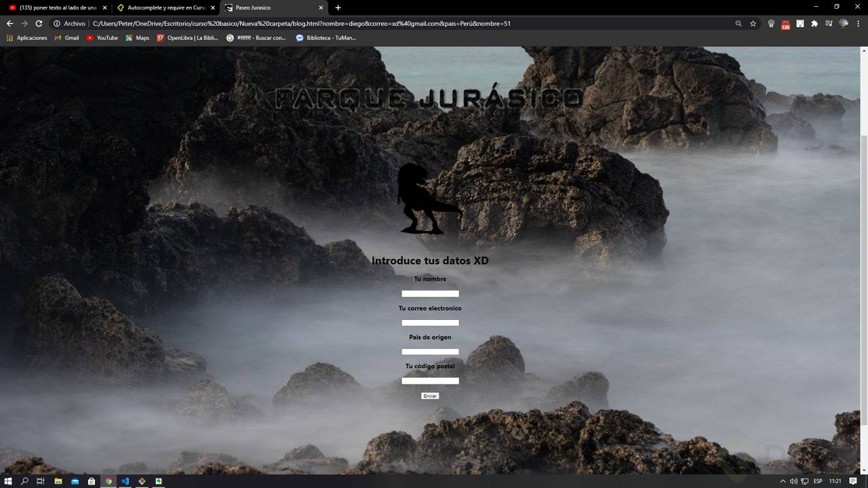The image size is (868, 488).
Task: Click the Chrome icon on the taskbar
Action: pyautogui.click(x=108, y=481)
